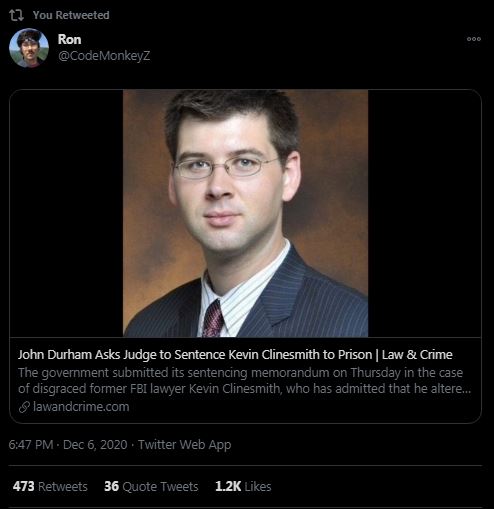Open the three-dot tweet options menu
Viewport: 494px width, 509px height.
(474, 39)
